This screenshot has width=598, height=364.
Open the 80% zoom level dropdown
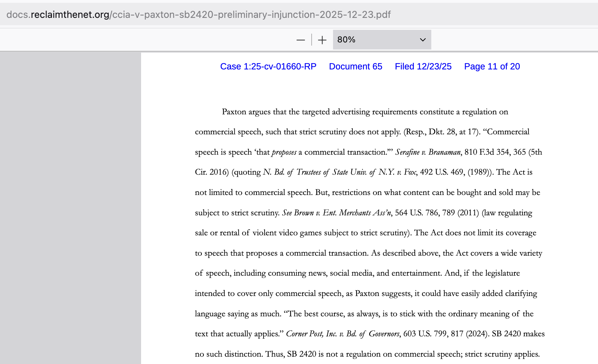point(382,40)
